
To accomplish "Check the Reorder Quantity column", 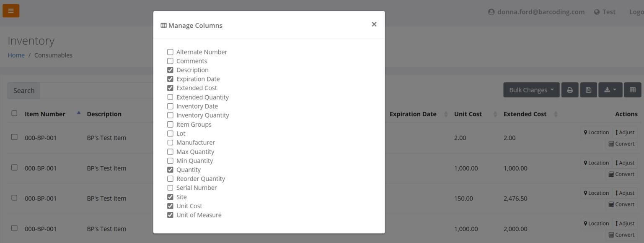I will (x=170, y=179).
